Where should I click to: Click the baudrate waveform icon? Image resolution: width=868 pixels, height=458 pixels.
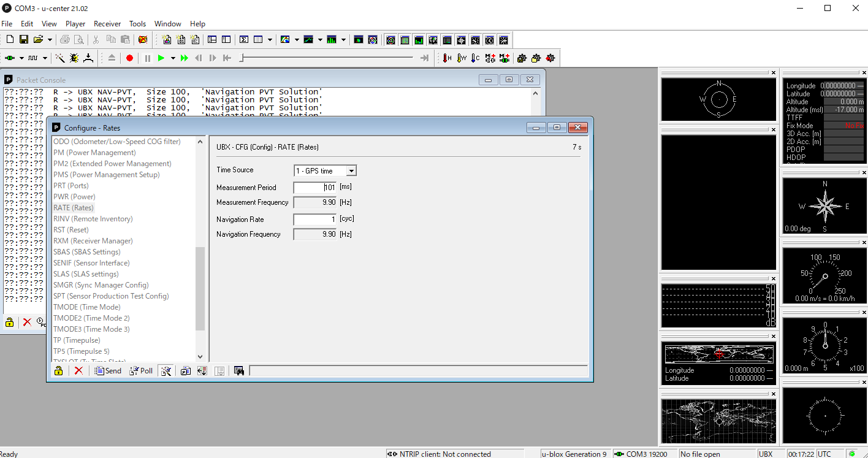point(33,58)
